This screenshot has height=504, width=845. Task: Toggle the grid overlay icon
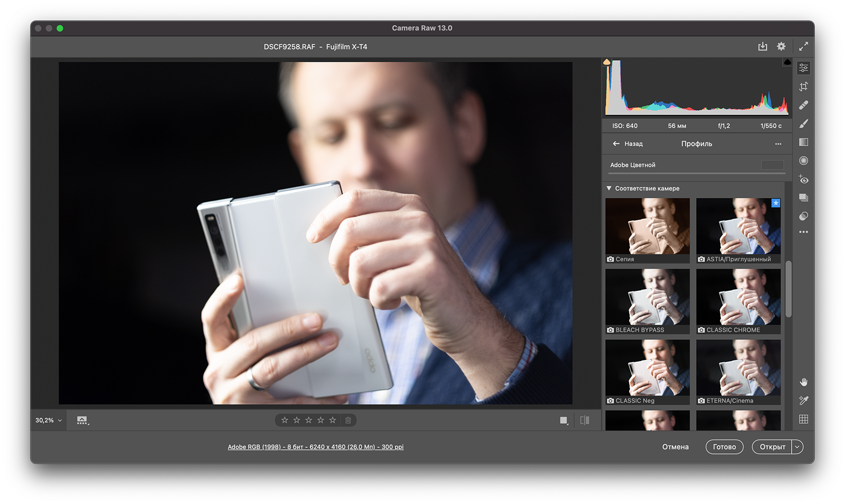pos(803,419)
